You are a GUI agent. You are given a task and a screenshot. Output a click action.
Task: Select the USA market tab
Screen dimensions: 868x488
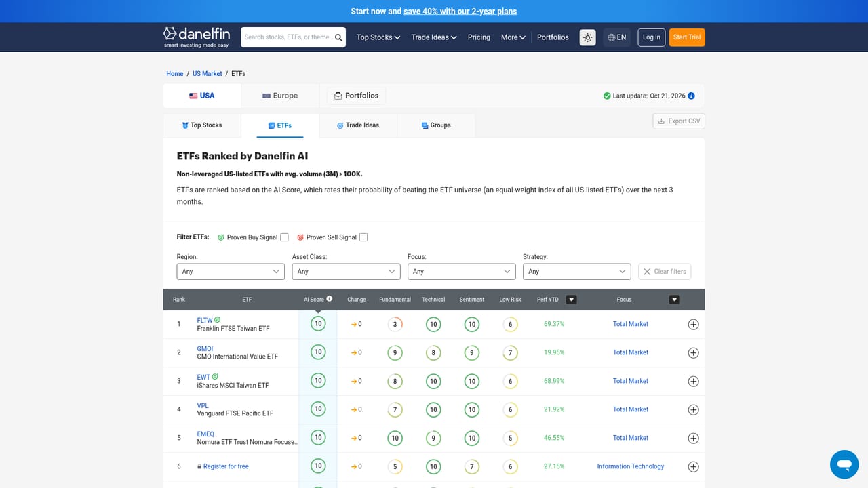point(202,96)
